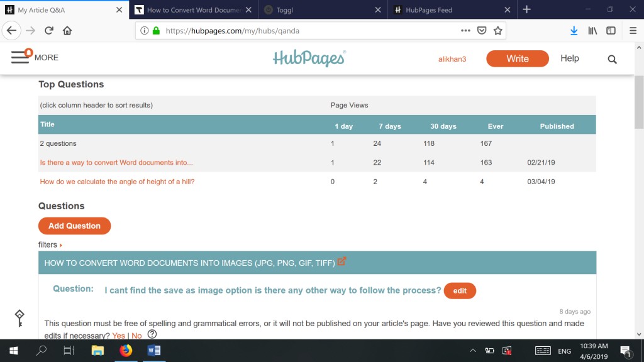
Task: Open the Windows Start menu
Action: point(14,351)
